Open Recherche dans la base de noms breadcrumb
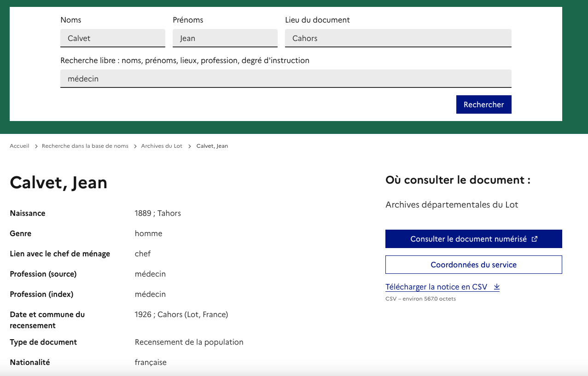The width and height of the screenshot is (588, 376). (85, 146)
